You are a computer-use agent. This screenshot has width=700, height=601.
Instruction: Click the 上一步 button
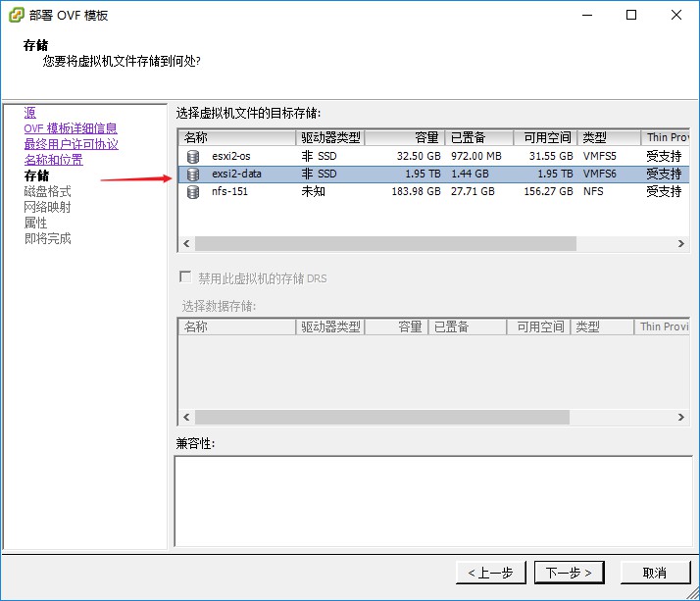point(490,573)
